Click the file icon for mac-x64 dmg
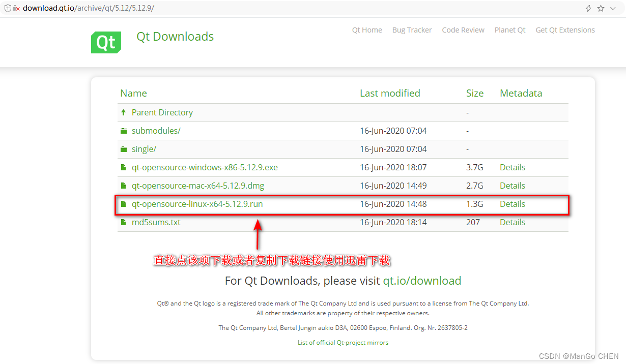The width and height of the screenshot is (626, 364). point(123,186)
